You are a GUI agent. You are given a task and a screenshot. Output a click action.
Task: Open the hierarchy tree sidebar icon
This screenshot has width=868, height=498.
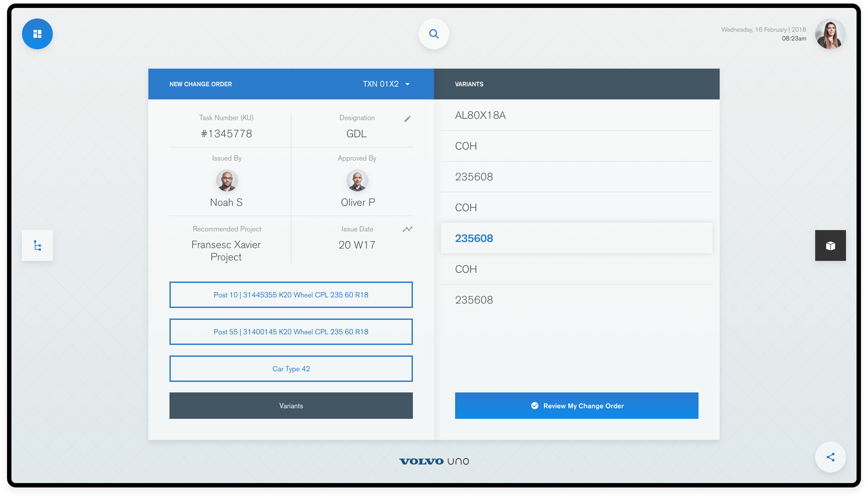[x=37, y=245]
